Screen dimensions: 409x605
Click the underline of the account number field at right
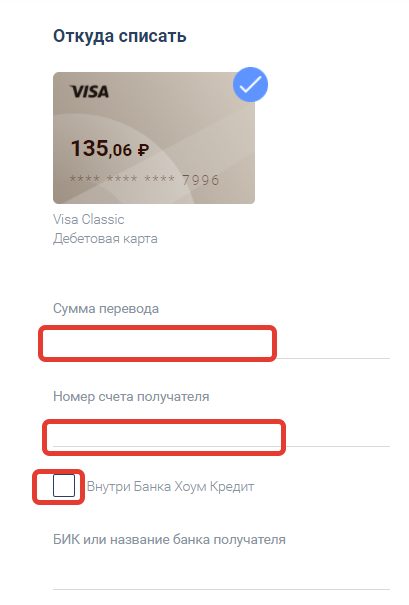[338, 446]
